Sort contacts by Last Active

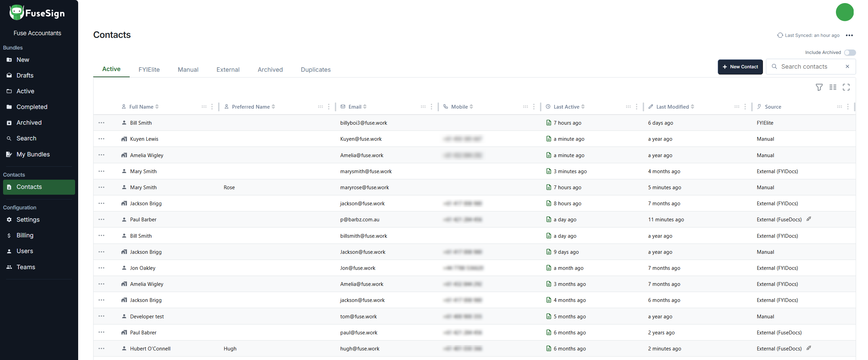(583, 107)
